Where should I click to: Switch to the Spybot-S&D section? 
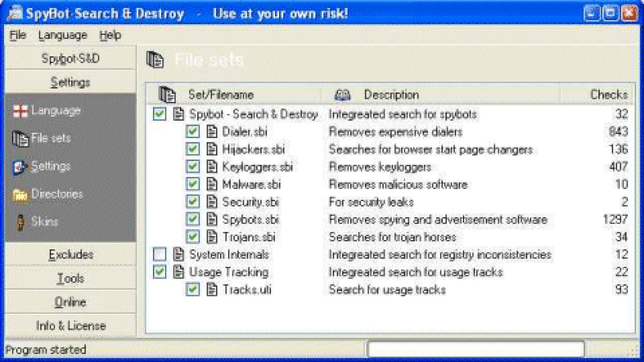click(70, 58)
